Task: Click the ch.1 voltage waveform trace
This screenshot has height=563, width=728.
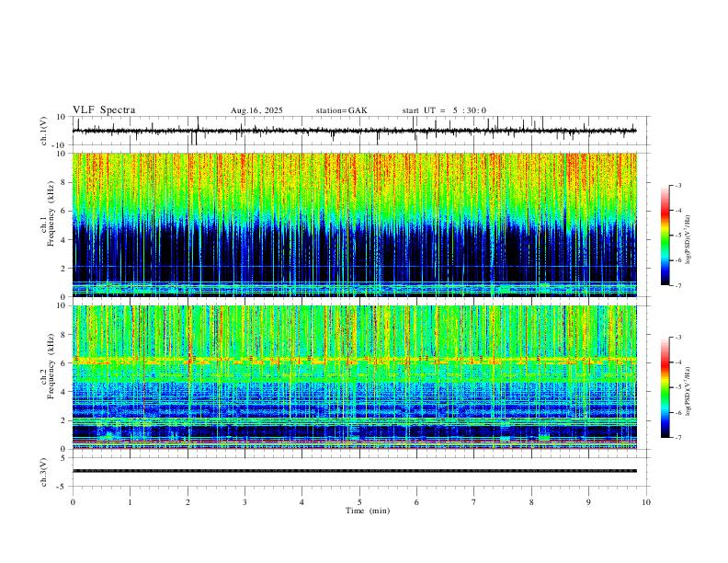Action: pos(354,131)
